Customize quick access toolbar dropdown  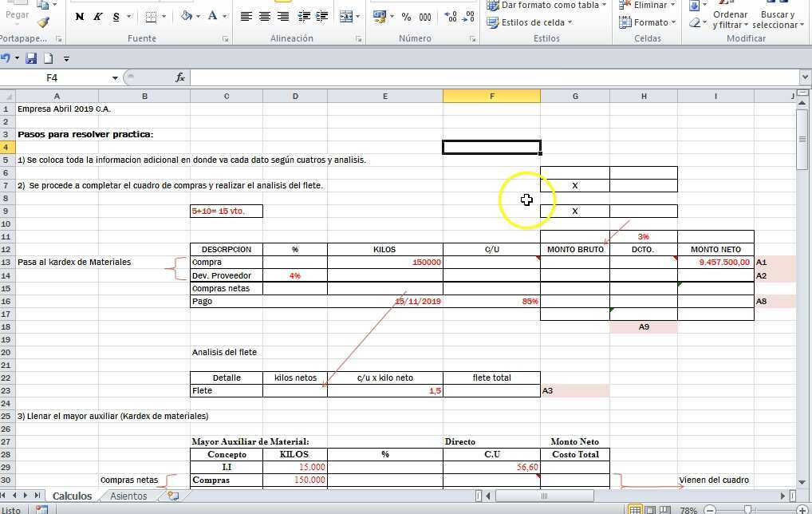pos(66,59)
